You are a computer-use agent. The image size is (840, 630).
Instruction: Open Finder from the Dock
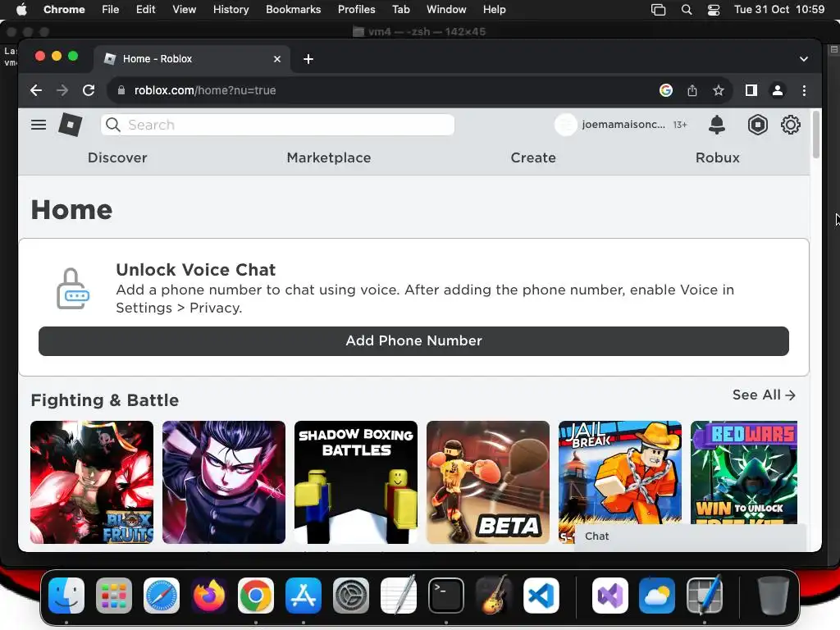click(66, 596)
